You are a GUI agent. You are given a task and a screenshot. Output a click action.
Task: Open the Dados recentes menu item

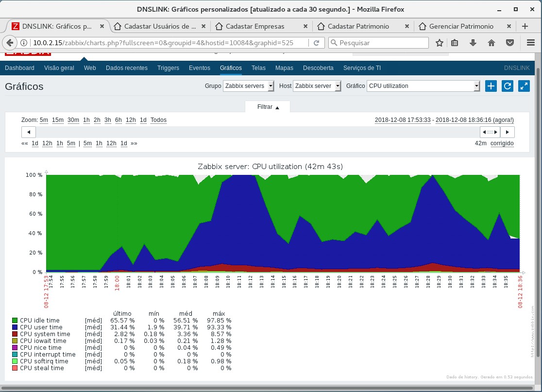(x=126, y=68)
